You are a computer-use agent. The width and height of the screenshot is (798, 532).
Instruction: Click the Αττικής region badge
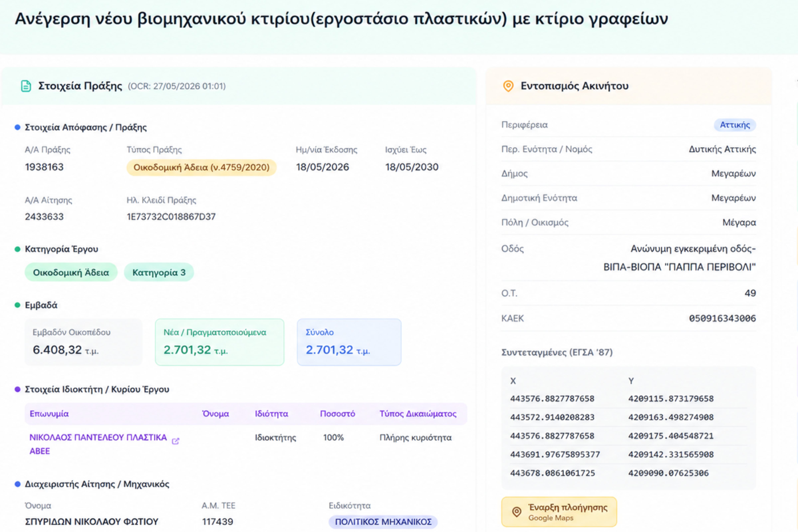735,125
